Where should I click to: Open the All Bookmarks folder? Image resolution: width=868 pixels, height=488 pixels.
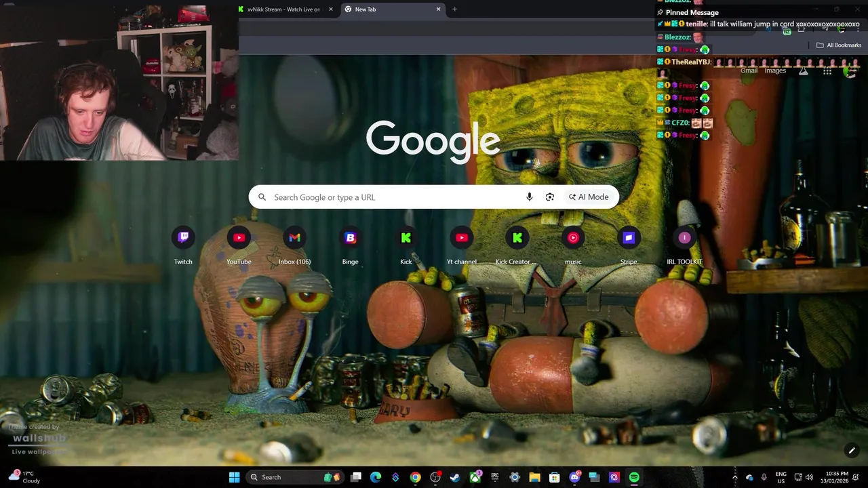coord(839,45)
